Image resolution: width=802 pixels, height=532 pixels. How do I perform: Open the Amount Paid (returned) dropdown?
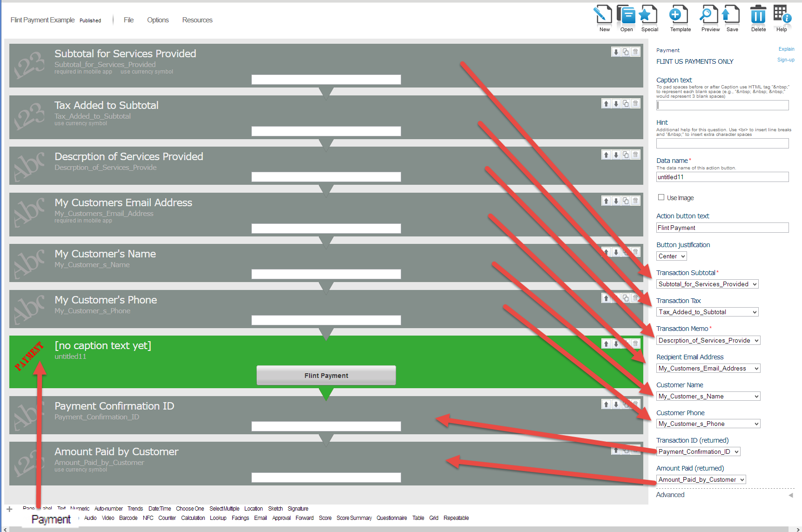(x=701, y=479)
